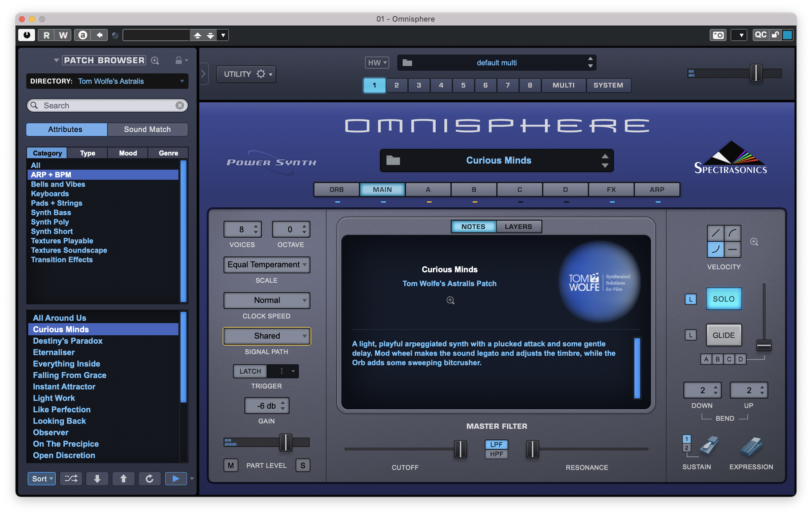The height and width of the screenshot is (515, 812).
Task: Click the previous patch up-arrow icon
Action: (x=124, y=479)
